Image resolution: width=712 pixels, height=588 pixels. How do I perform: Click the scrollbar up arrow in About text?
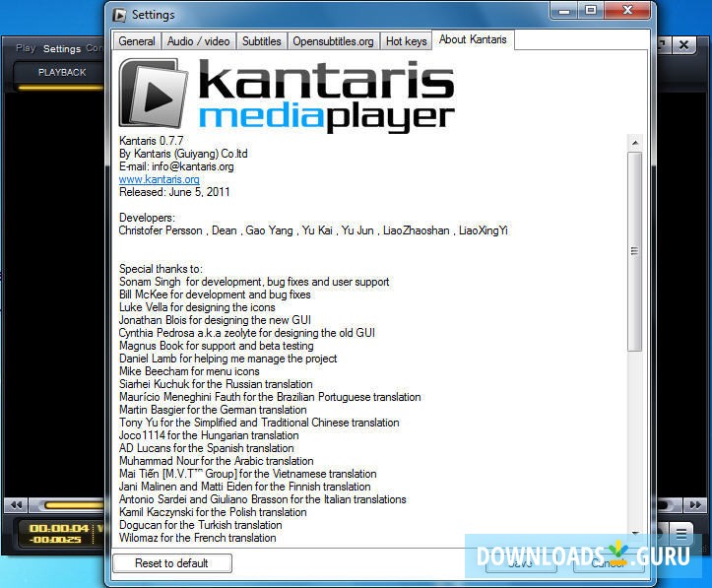coord(635,143)
